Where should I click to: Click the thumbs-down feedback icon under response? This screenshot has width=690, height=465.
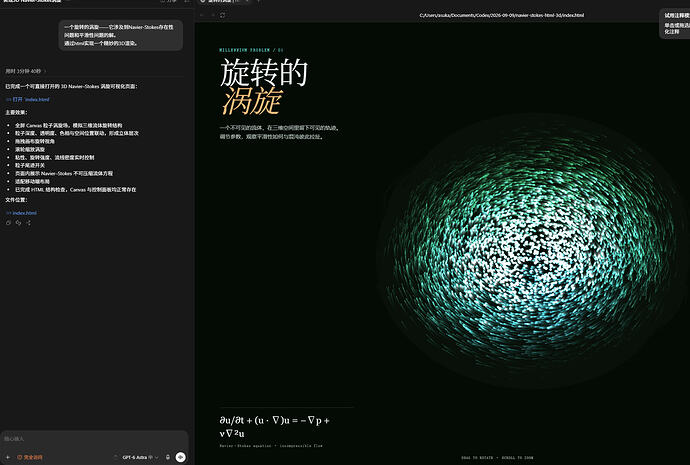pyautogui.click(x=18, y=223)
